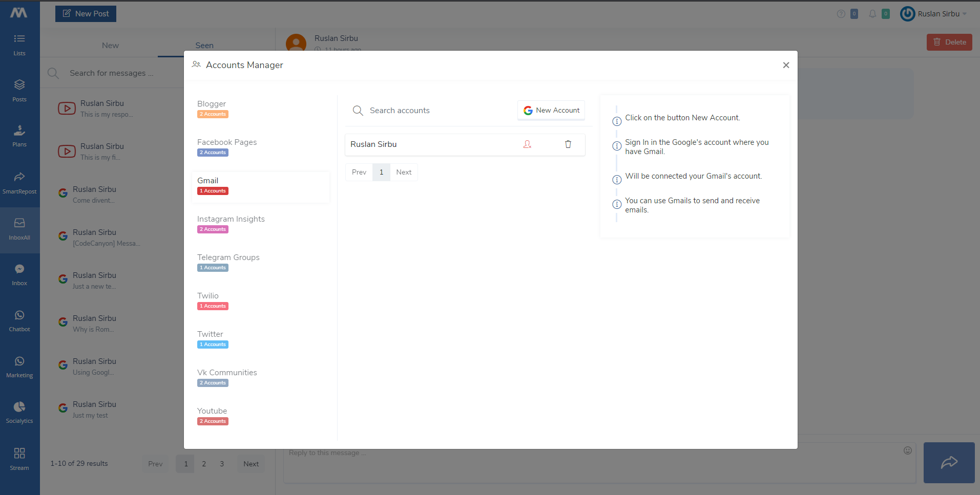Image resolution: width=980 pixels, height=495 pixels.
Task: Click the New Post button
Action: click(x=86, y=14)
